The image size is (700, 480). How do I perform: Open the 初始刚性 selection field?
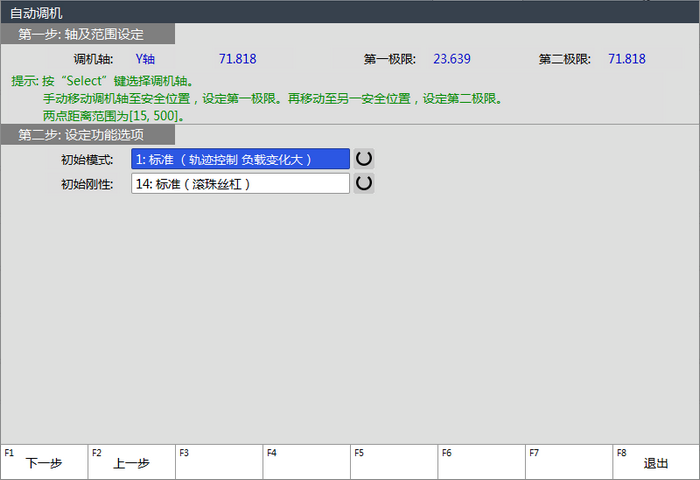tap(240, 184)
